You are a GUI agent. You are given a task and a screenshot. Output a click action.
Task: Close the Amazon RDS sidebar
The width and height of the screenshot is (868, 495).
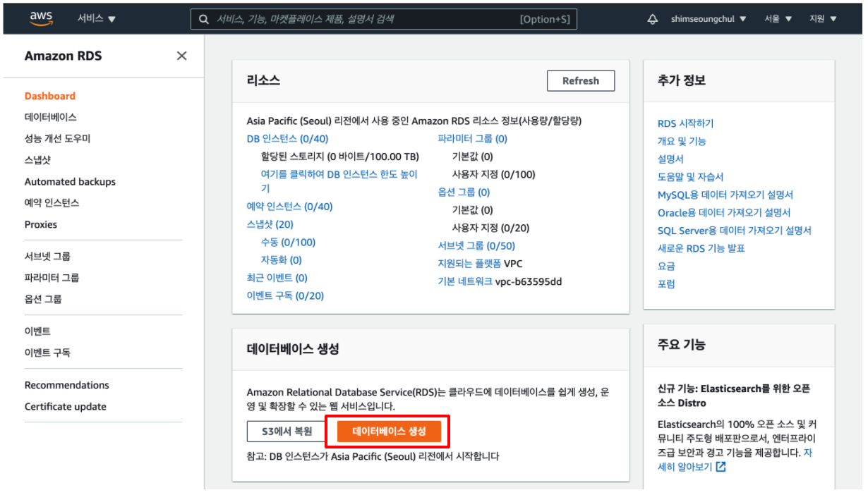[x=182, y=56]
